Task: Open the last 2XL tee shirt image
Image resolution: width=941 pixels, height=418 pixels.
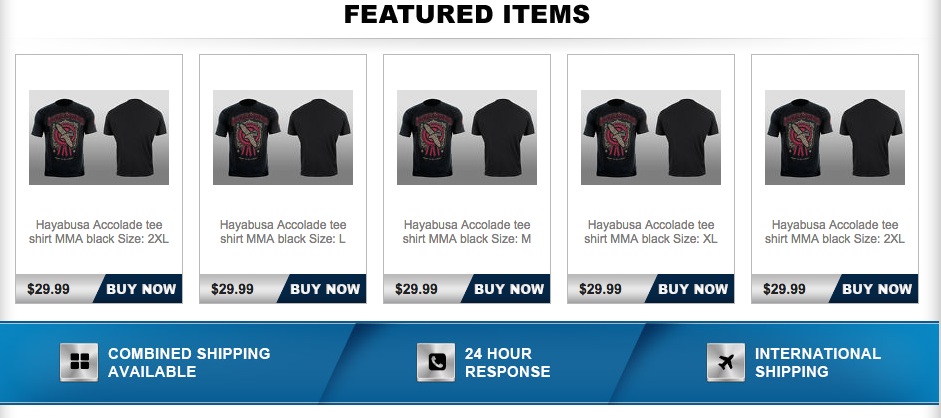Action: [x=835, y=137]
